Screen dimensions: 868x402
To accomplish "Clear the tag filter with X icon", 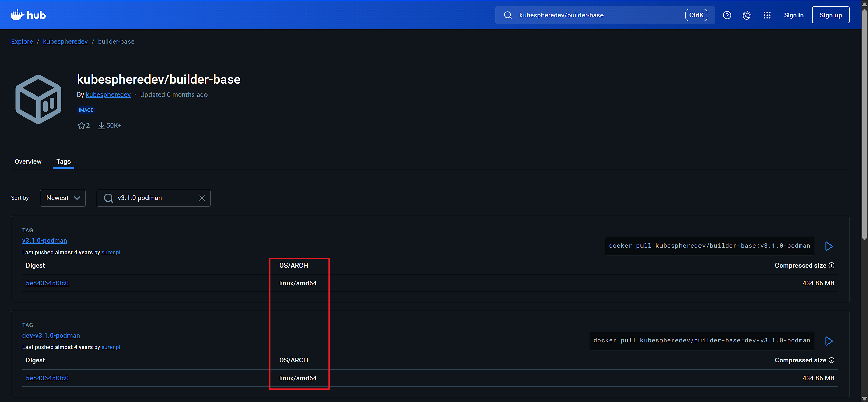I will [202, 198].
